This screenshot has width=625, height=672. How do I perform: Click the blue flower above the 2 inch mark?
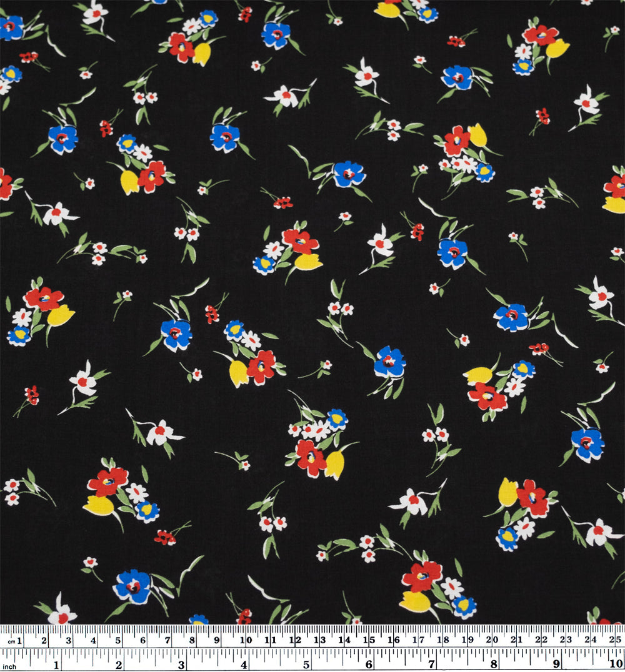(x=132, y=586)
